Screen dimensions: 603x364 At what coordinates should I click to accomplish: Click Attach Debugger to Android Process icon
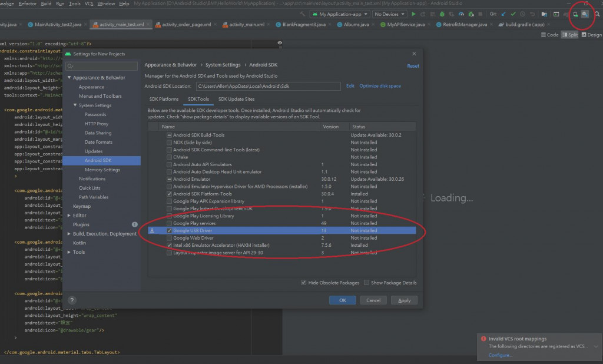pyautogui.click(x=471, y=14)
